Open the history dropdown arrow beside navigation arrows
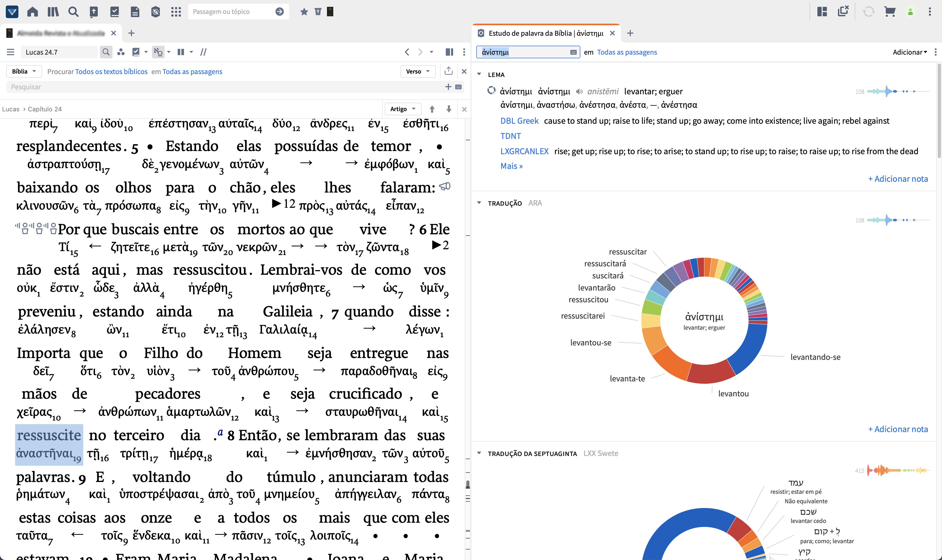 tap(432, 52)
